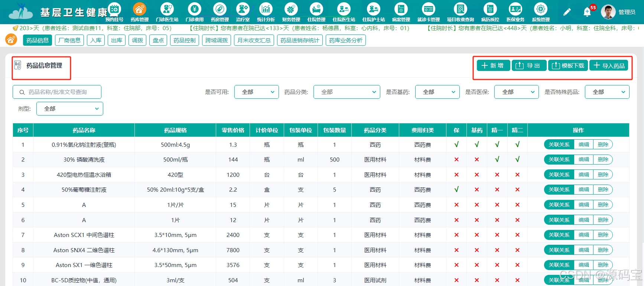Click the 420型 spec cell
This screenshot has height=286, width=644.
175,175
